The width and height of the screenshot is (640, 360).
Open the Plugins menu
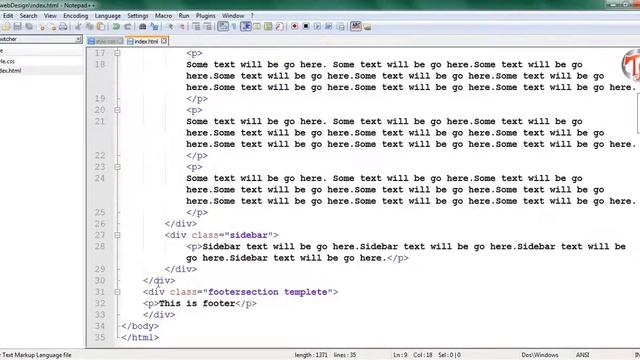tap(205, 16)
